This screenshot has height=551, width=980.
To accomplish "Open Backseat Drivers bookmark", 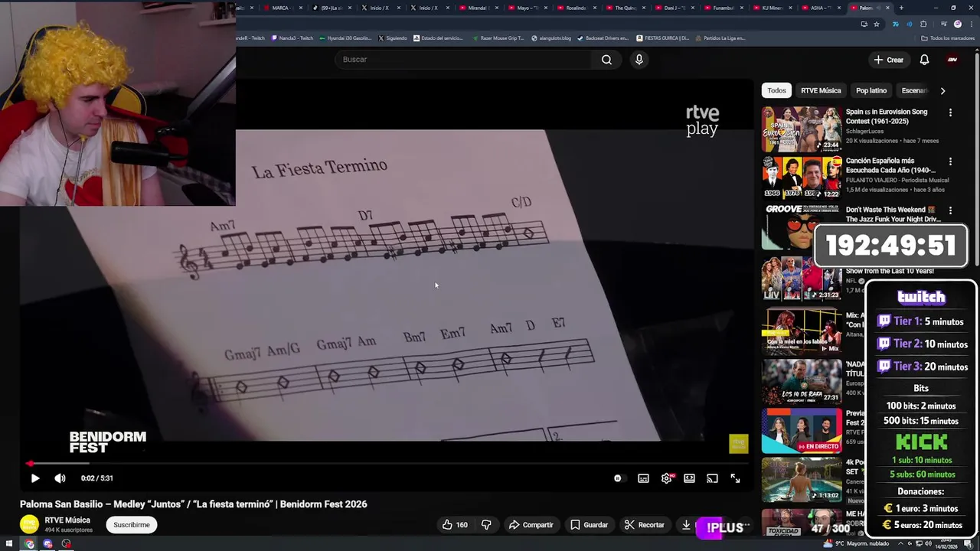I will [603, 38].
